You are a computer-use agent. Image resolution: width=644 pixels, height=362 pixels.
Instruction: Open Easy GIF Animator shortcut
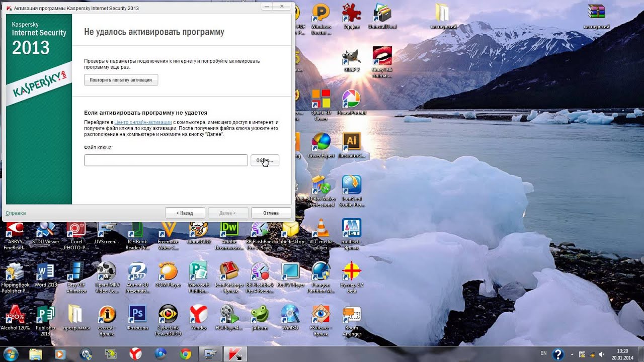tap(76, 278)
